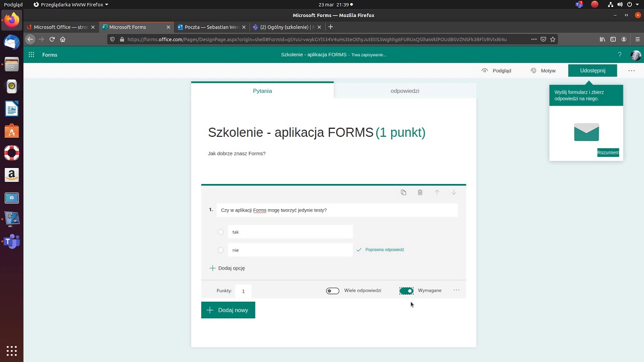Open the page actions ellipsis in the address bar
The width and height of the screenshot is (644, 362).
point(534,39)
